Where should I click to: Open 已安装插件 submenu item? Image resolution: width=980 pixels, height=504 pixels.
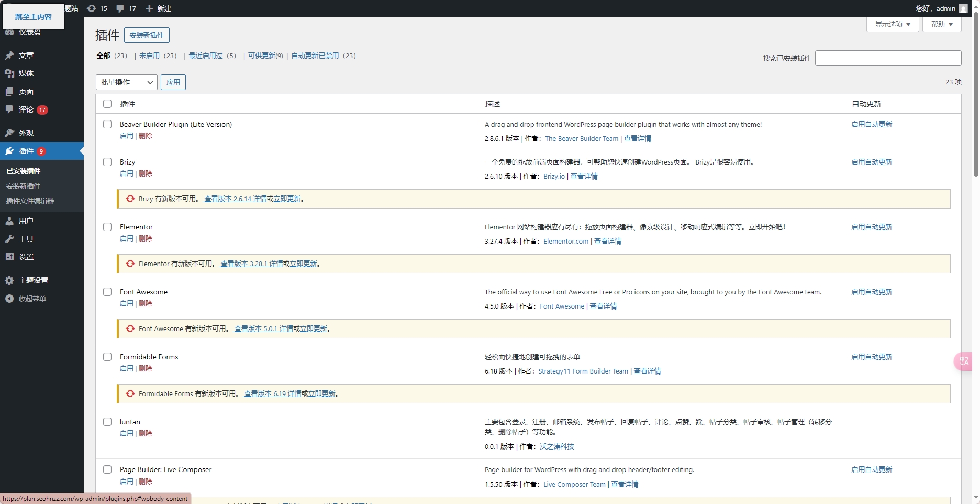tap(23, 171)
